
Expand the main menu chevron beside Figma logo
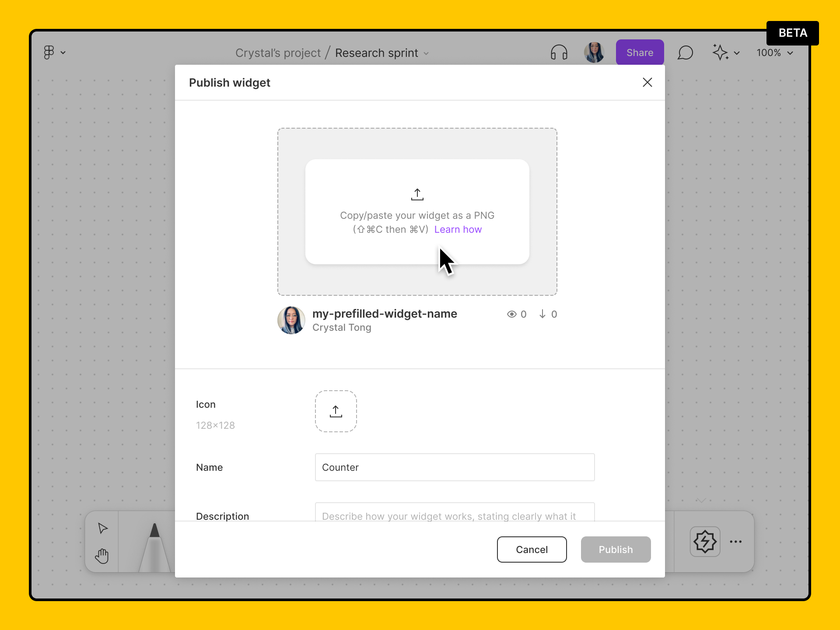[63, 53]
